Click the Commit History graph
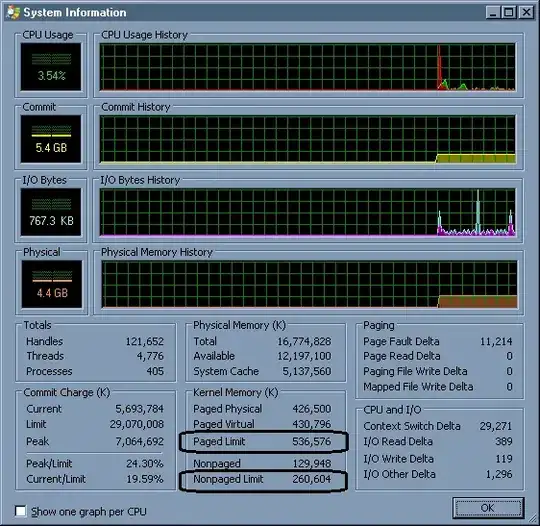This screenshot has height=526, width=540. (x=308, y=140)
